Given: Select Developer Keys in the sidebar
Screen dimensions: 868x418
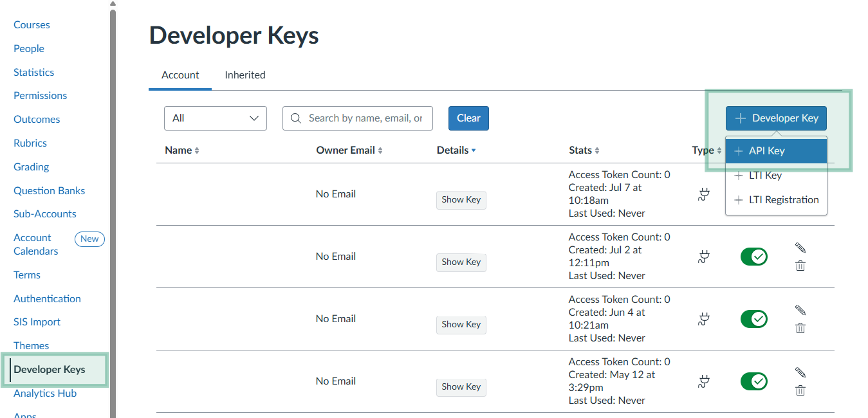Looking at the screenshot, I should pos(49,370).
